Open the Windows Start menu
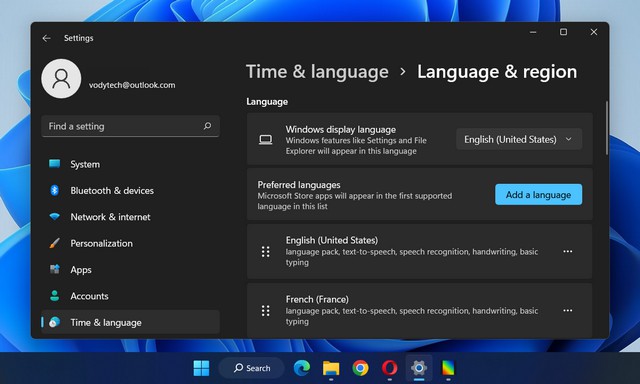 pos(201,368)
